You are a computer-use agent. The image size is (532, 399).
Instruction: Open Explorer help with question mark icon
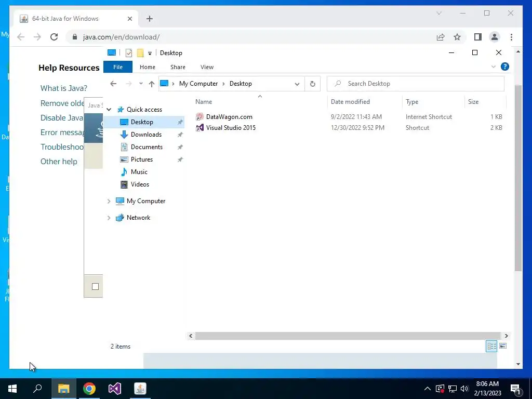coord(505,67)
